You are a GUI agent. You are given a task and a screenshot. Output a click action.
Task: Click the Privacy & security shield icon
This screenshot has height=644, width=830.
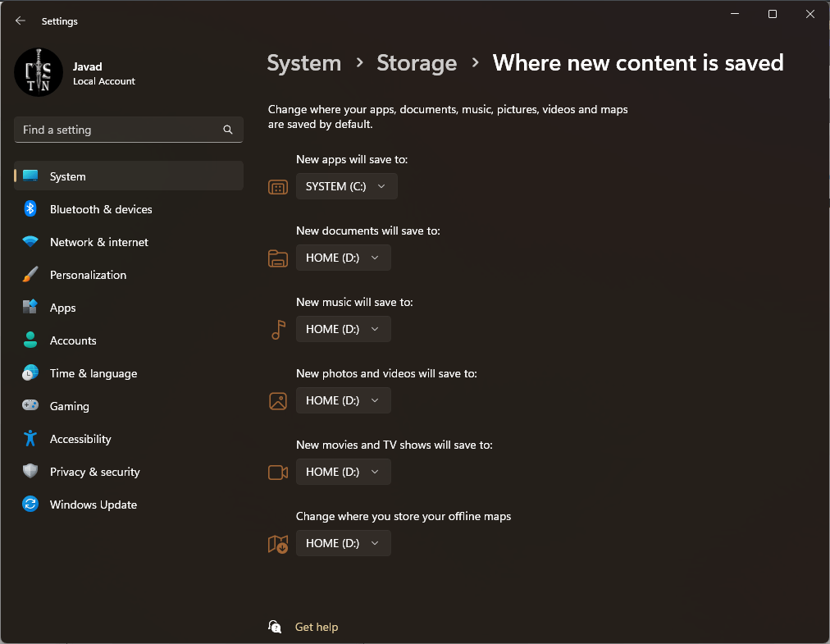[30, 472]
